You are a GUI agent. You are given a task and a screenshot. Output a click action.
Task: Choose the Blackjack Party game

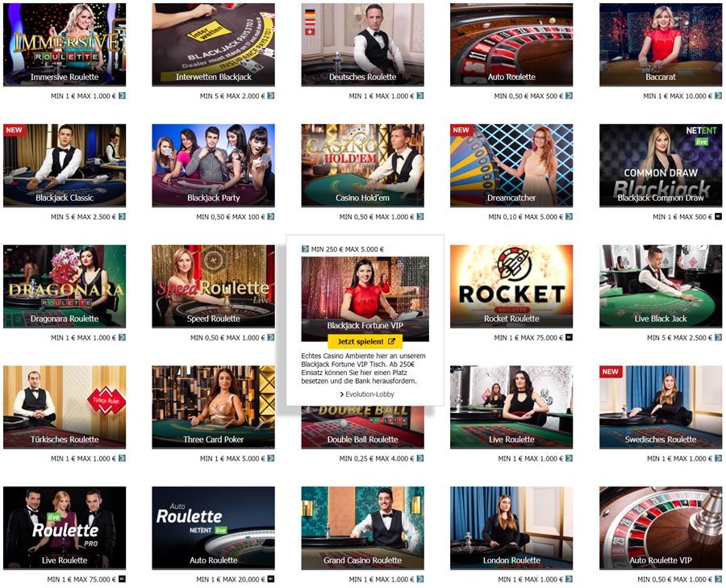click(x=214, y=165)
